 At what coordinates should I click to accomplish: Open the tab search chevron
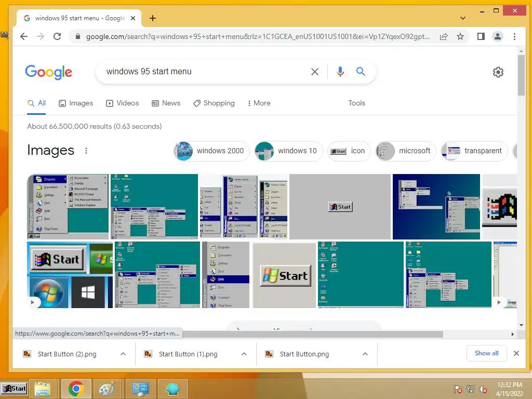463,18
